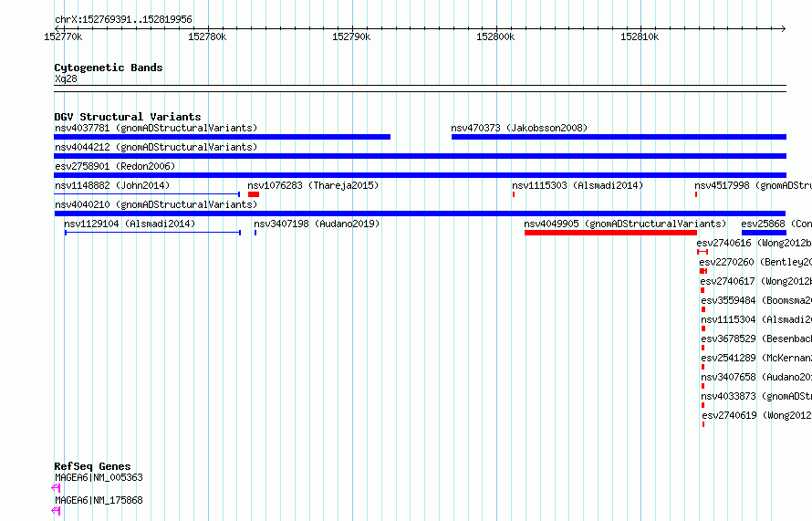Viewport: 812px width, 521px height.
Task: Click the esv2740619 red marker
Action: point(703,424)
